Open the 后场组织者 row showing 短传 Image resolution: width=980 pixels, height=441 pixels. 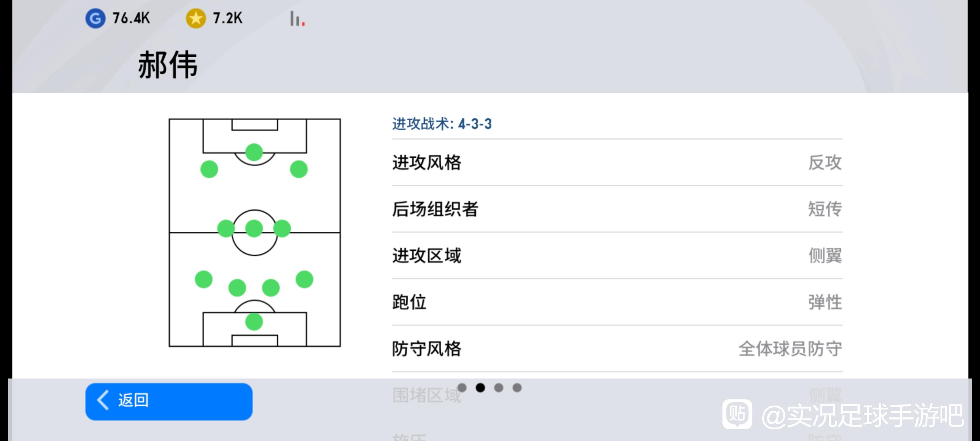pos(617,209)
